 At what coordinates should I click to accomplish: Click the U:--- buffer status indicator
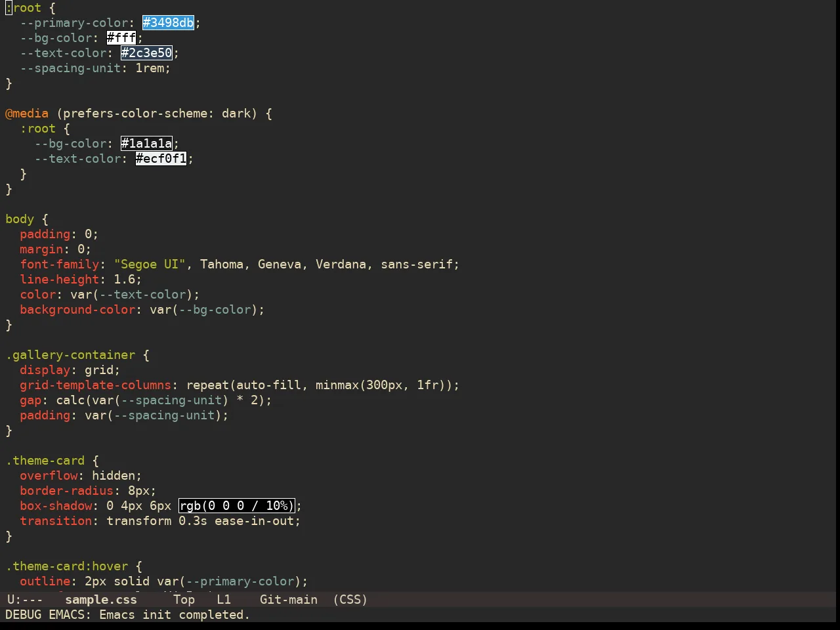coord(25,600)
